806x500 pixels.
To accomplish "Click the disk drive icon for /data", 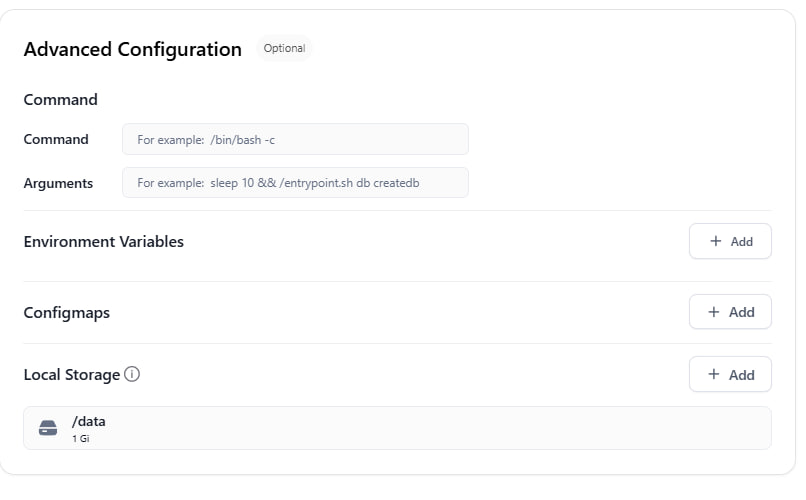I will tap(48, 428).
